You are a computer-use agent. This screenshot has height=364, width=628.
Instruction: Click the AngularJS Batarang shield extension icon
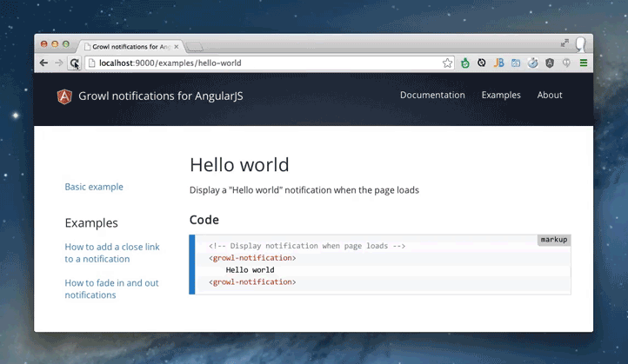pos(550,63)
